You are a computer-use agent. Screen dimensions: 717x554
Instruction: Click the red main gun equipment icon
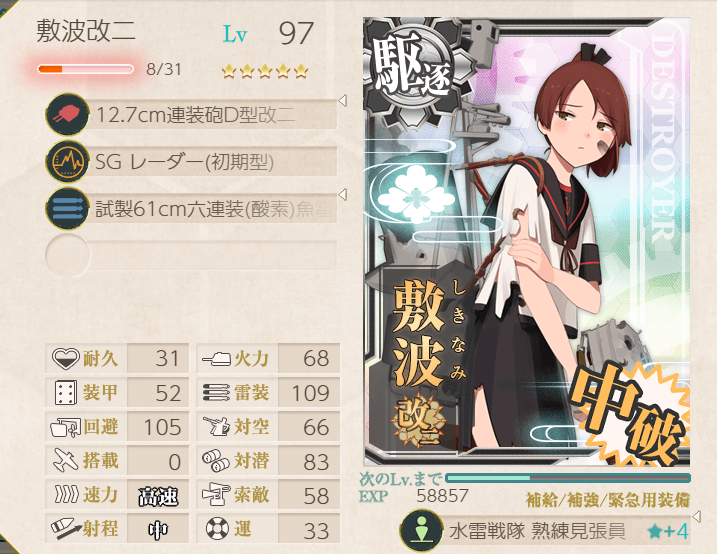point(67,114)
